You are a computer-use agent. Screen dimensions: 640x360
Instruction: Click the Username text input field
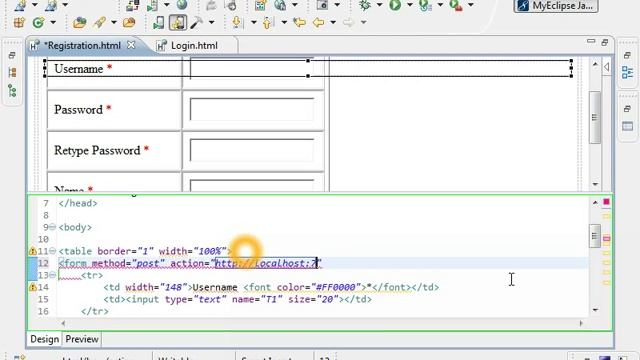(251, 69)
